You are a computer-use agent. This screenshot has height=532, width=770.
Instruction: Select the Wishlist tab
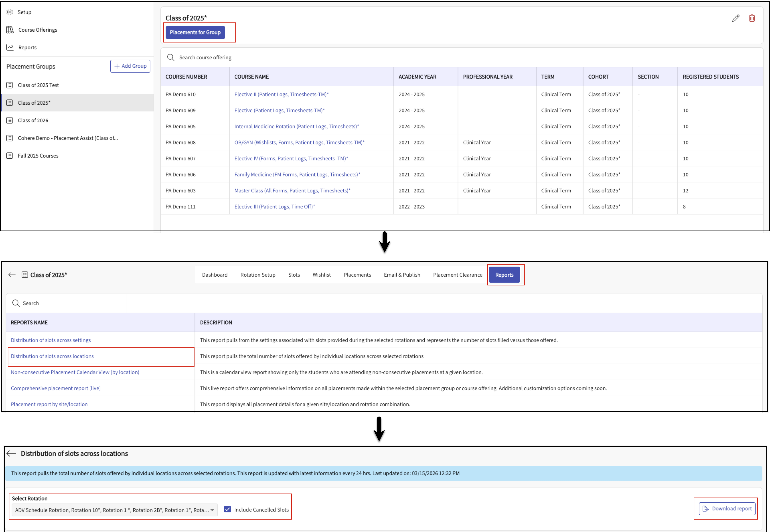click(321, 275)
